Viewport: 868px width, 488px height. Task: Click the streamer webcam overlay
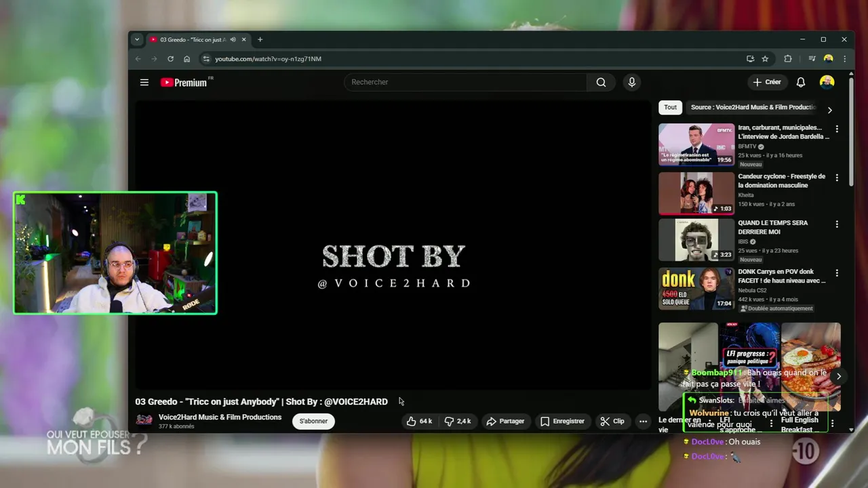pyautogui.click(x=115, y=253)
